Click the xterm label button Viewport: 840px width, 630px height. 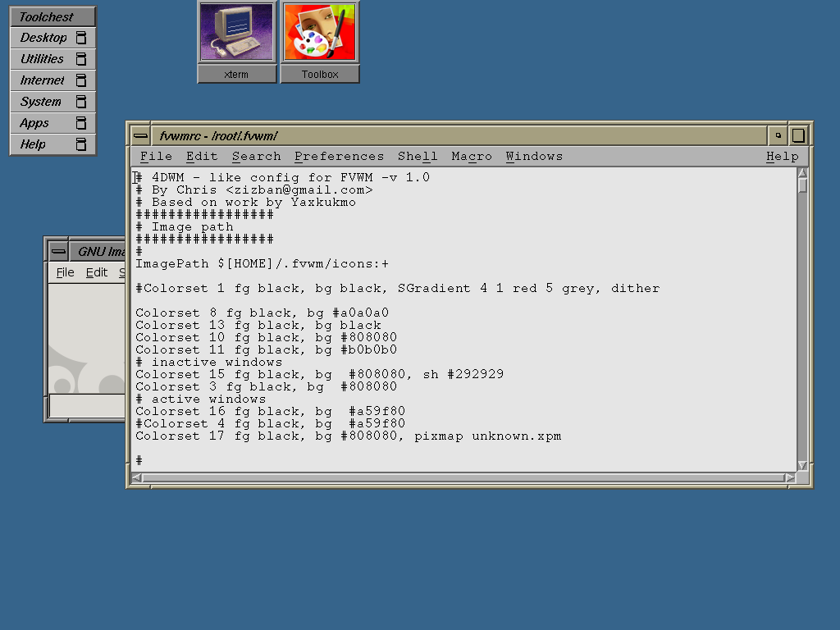(x=237, y=75)
